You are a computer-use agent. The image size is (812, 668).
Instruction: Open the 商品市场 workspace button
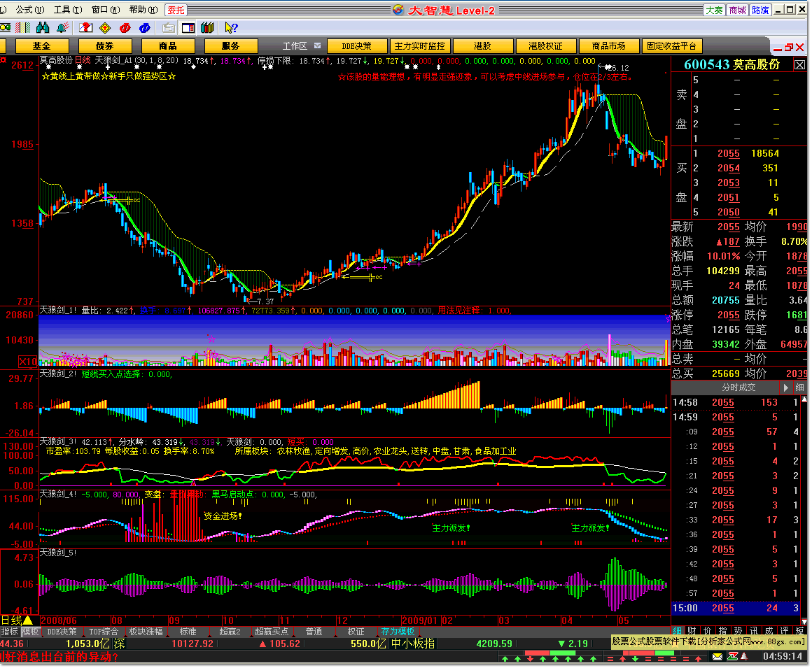tap(608, 46)
